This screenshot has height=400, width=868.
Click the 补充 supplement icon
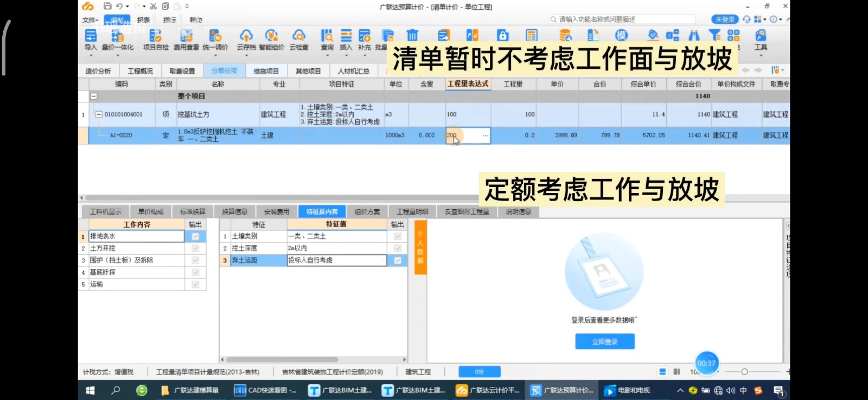[x=364, y=36]
